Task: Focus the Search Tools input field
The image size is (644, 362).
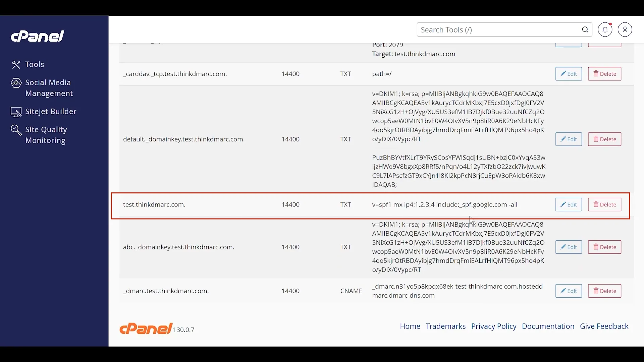Action: [504, 30]
